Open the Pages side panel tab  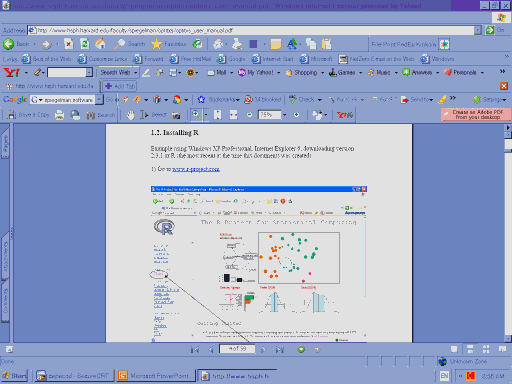tap(5, 143)
